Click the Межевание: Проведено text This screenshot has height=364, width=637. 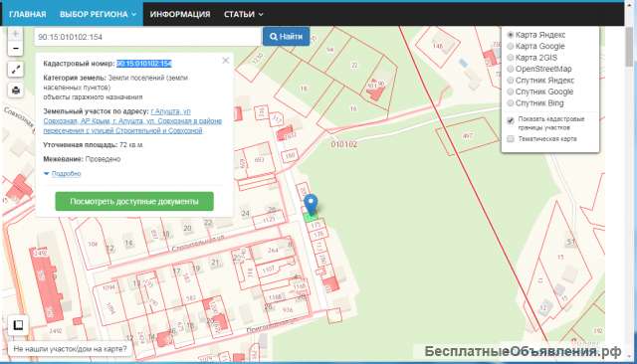coord(82,159)
